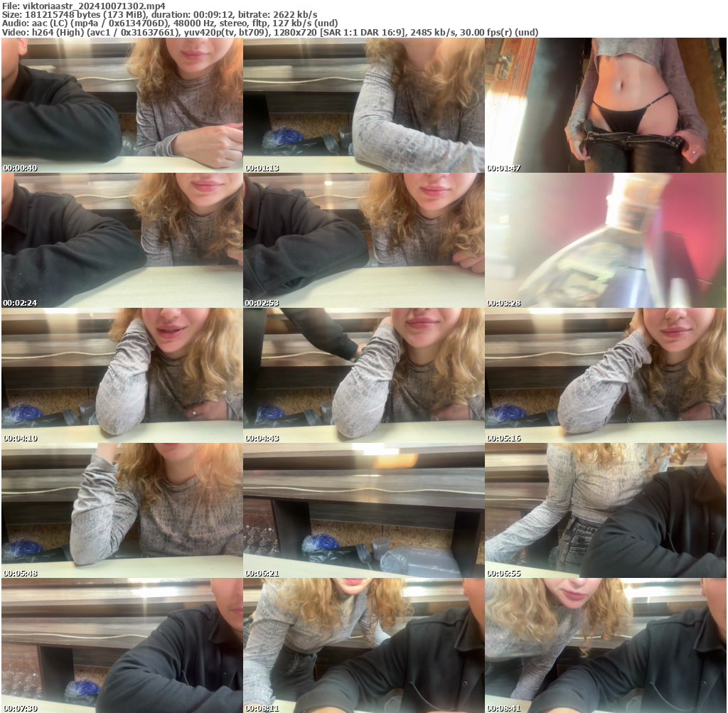Open the thumbnail at 00:04:10
The image size is (728, 713).
122,375
